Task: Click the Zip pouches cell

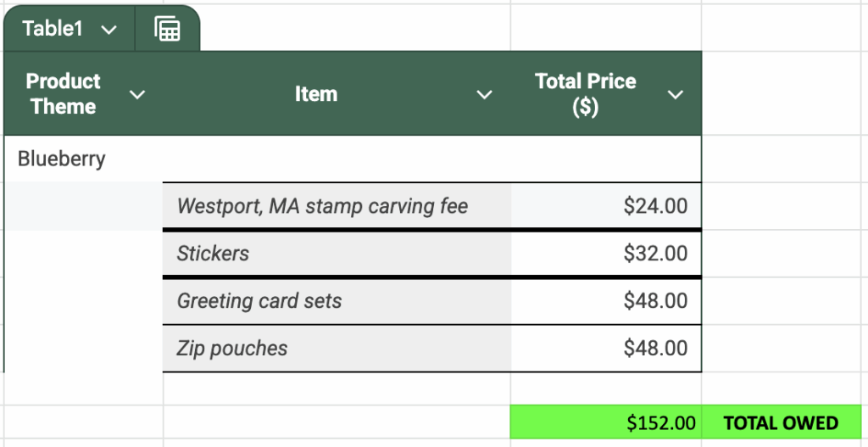Action: click(231, 349)
